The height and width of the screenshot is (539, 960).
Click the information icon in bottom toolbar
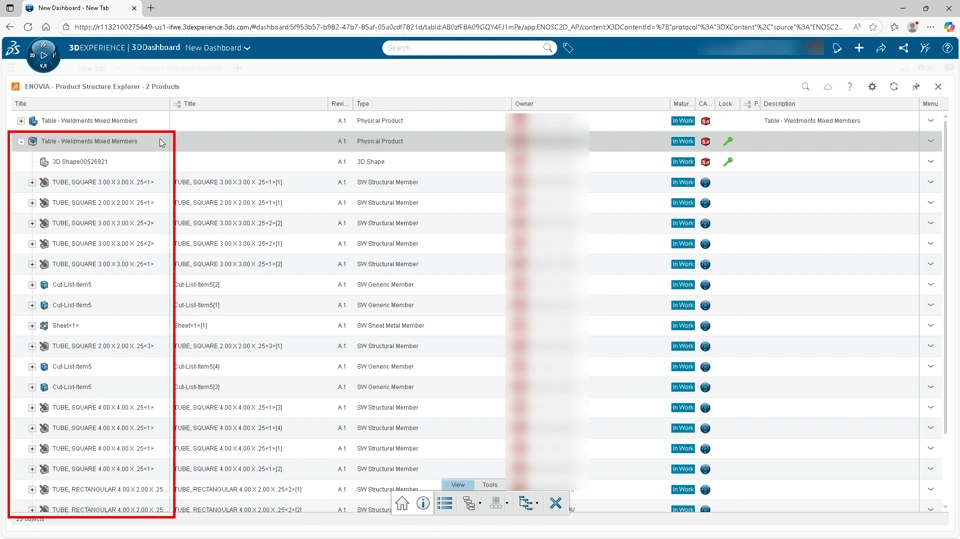point(423,503)
